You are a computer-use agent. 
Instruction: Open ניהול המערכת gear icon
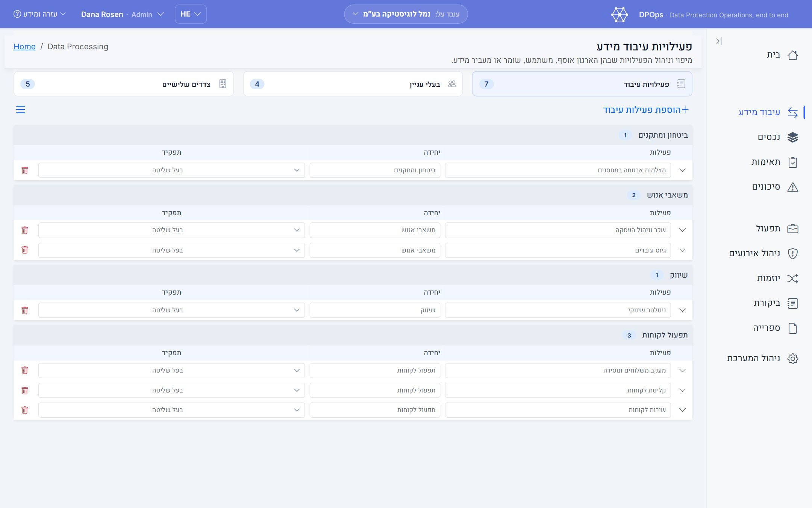coord(793,359)
